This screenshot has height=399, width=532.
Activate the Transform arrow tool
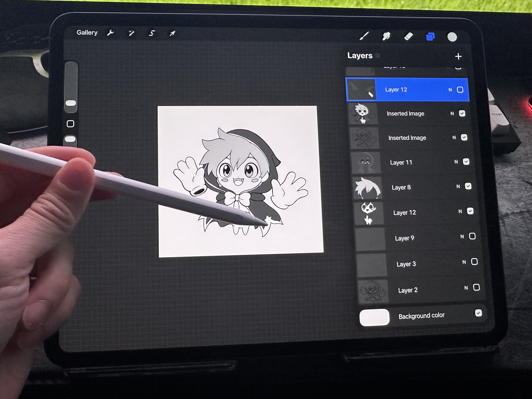pos(172,33)
